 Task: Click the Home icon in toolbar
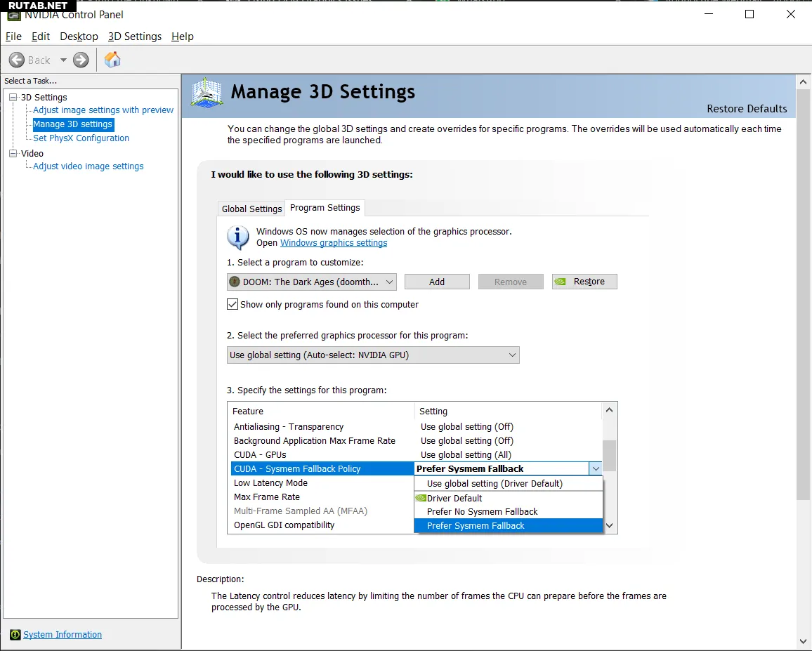(112, 60)
